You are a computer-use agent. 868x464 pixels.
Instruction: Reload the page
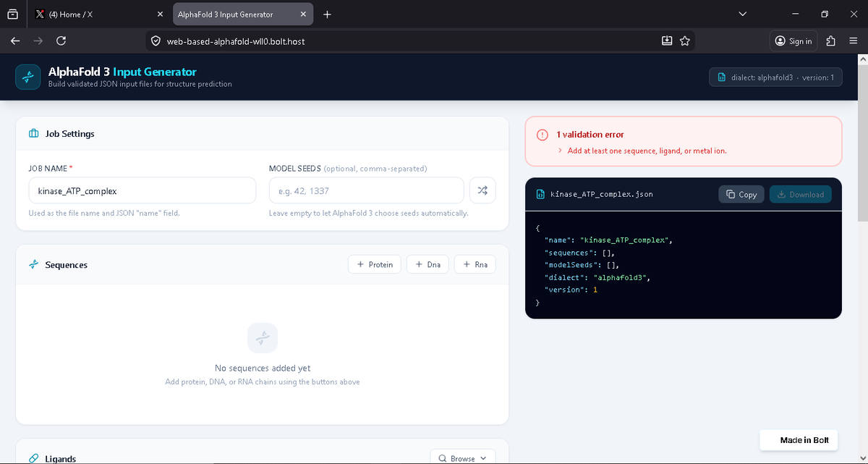(x=61, y=41)
